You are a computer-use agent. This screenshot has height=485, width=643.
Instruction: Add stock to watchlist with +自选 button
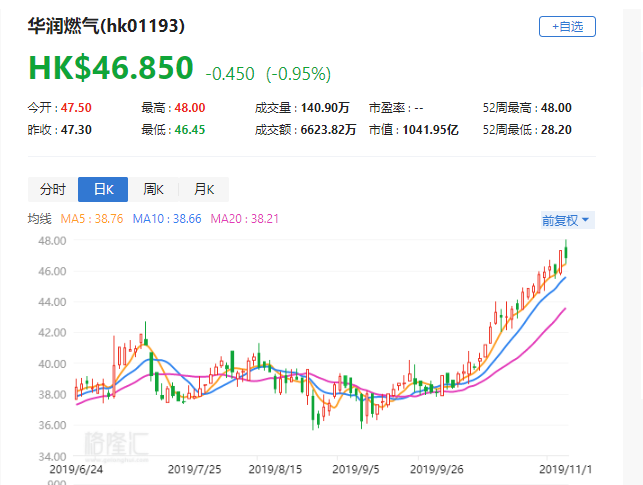(567, 27)
